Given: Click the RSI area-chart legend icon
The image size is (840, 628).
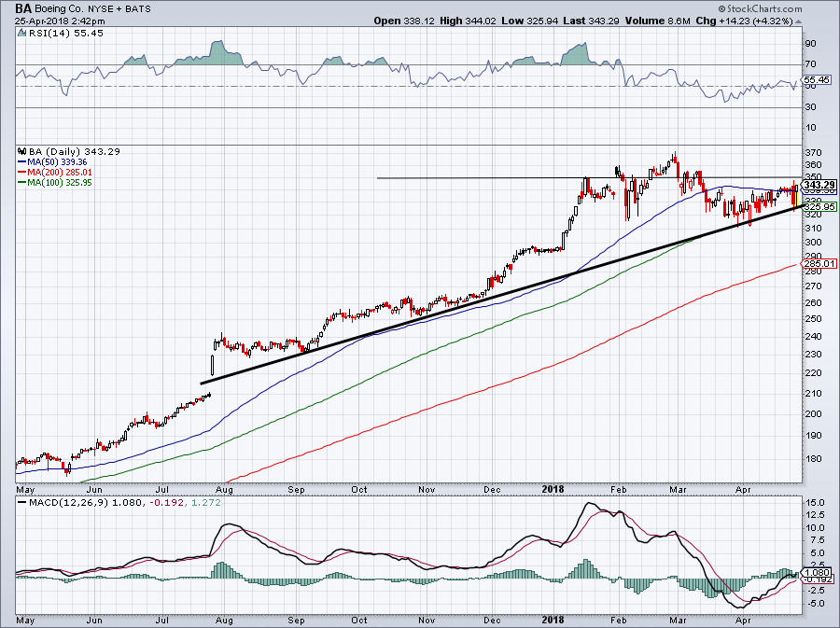Looking at the screenshot, I should (21, 34).
